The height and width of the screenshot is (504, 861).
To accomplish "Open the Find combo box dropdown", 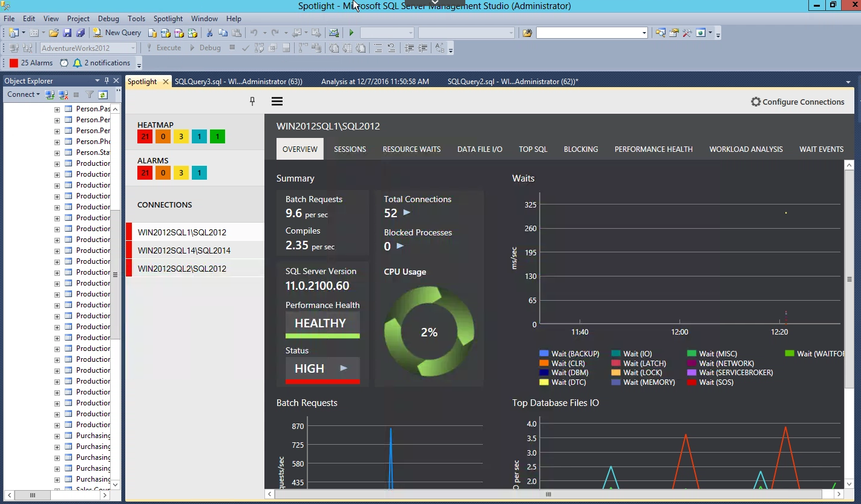I will (x=644, y=33).
